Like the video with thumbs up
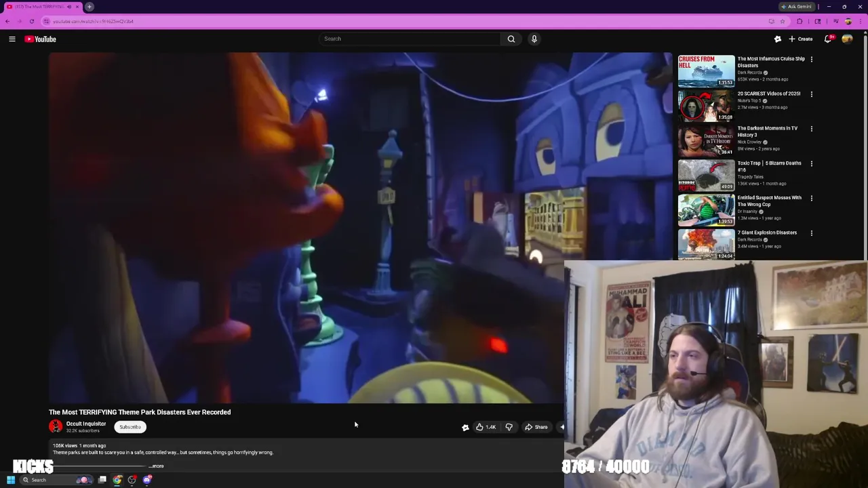The width and height of the screenshot is (868, 488). pos(486,427)
